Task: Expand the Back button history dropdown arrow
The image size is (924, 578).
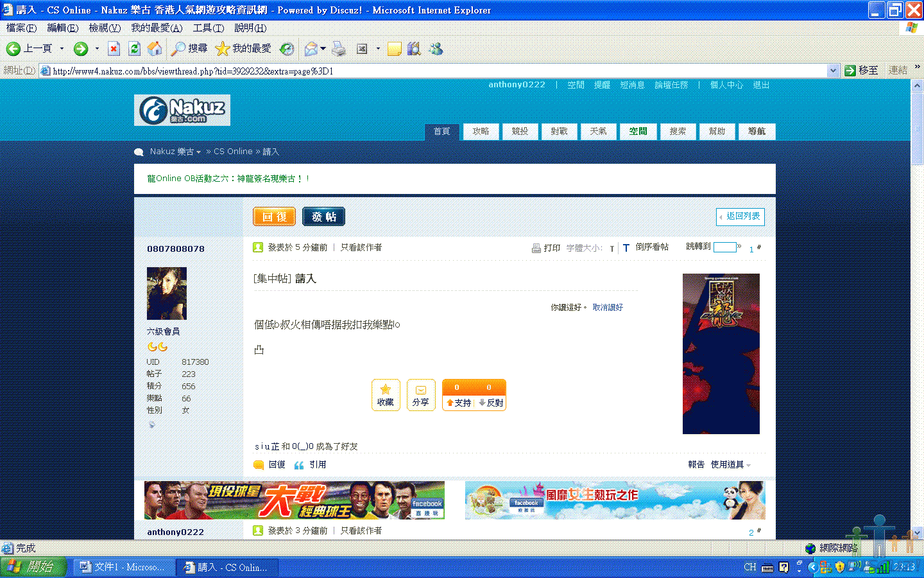Action: 62,49
